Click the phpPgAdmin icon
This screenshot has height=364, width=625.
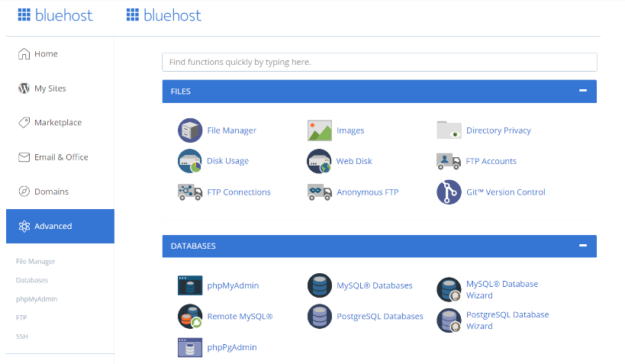190,347
